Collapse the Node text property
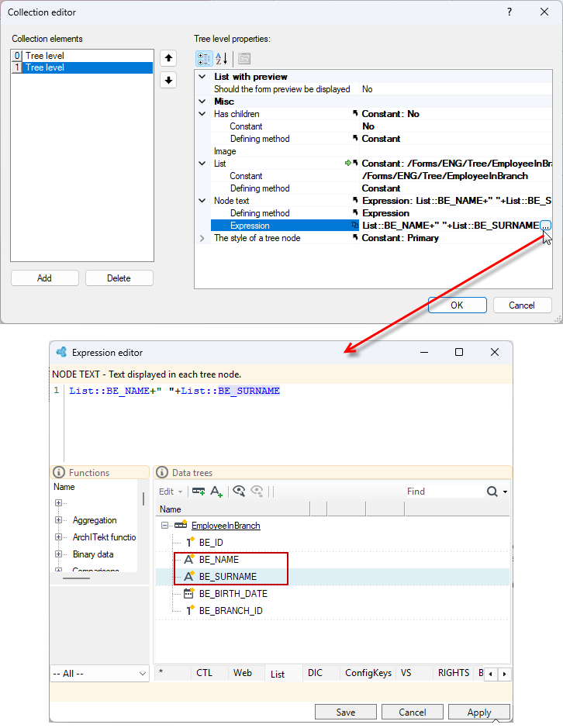 tap(202, 201)
